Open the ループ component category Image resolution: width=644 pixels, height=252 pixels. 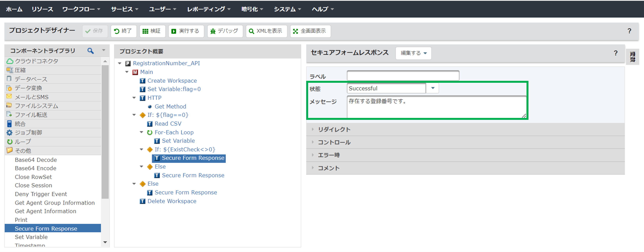(x=53, y=142)
